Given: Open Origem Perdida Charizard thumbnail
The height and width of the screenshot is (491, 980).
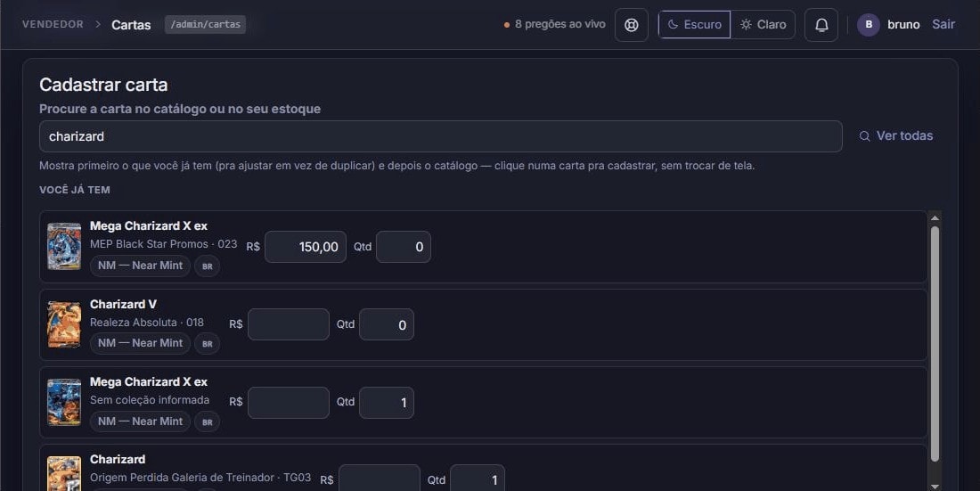Looking at the screenshot, I should (x=64, y=474).
